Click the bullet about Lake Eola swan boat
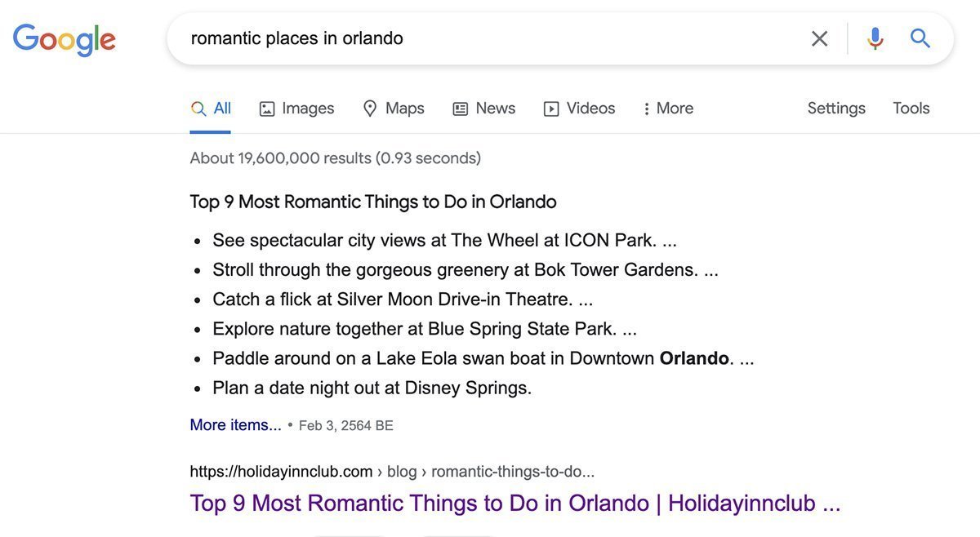Screen dimensions: 980x537 tap(483, 358)
